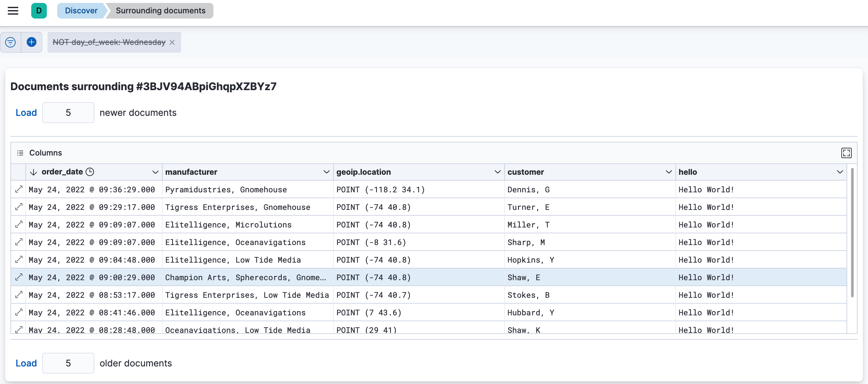Click the add filter plus icon
The image size is (868, 384).
pyautogui.click(x=31, y=42)
